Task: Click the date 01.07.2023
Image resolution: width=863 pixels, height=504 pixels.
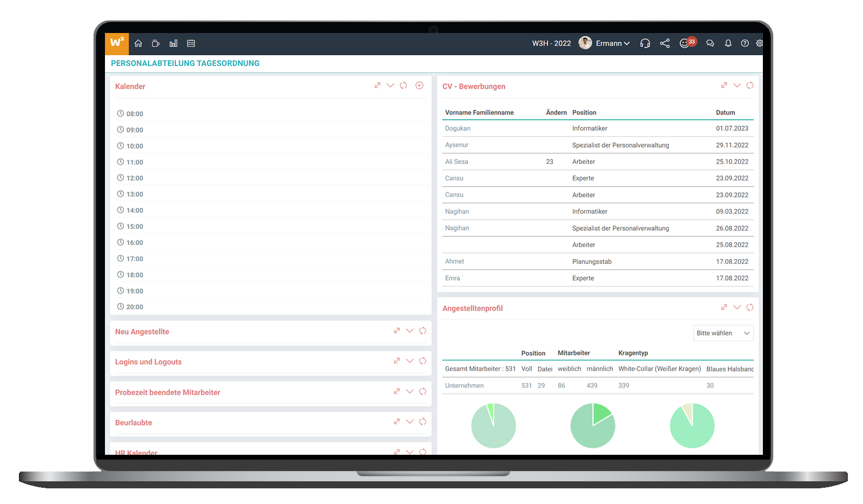Action: pos(732,128)
